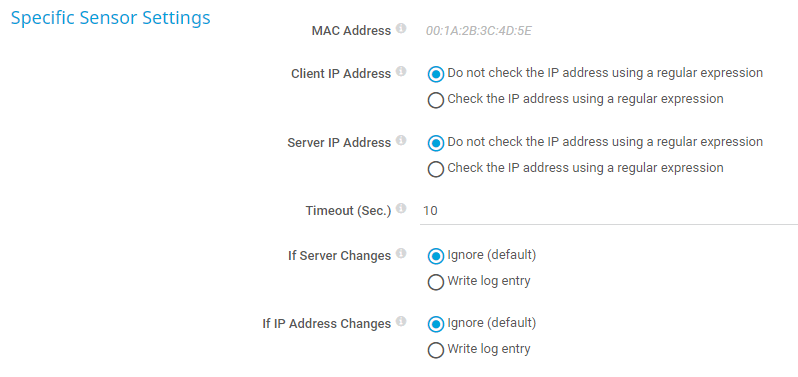Enable Server IP regular expression check
The height and width of the screenshot is (377, 798).
436,169
